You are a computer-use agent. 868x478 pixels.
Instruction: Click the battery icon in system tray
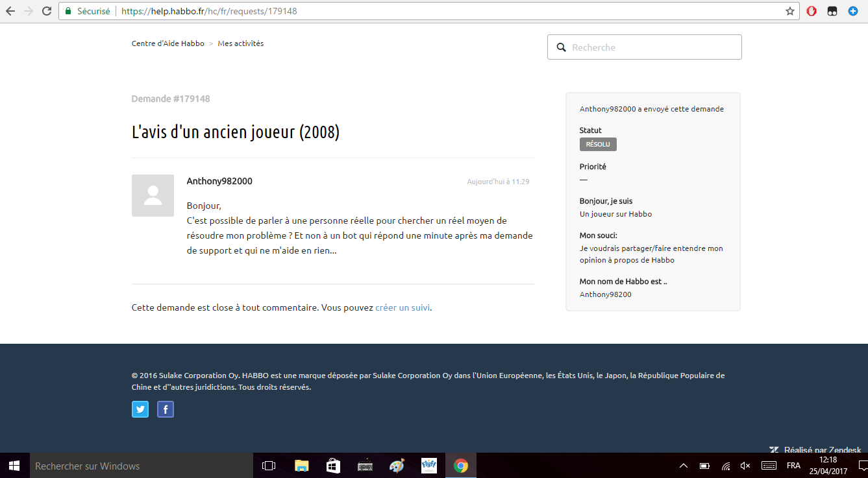point(704,466)
